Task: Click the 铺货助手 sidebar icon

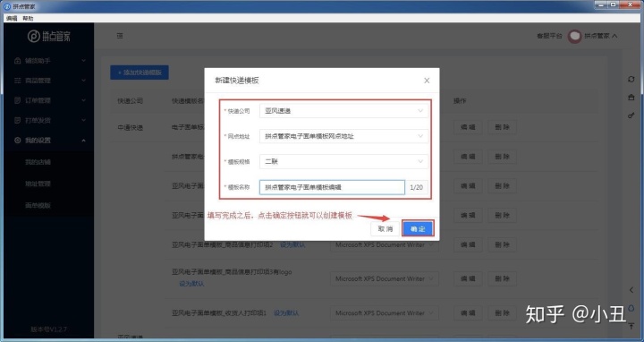Action: coord(17,61)
